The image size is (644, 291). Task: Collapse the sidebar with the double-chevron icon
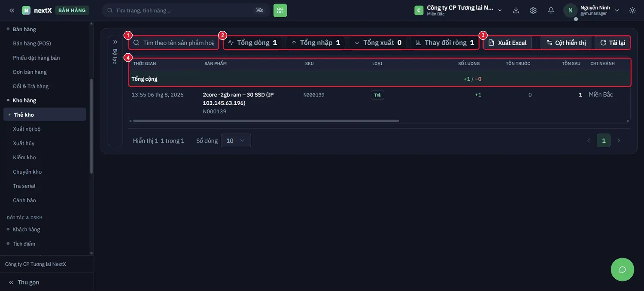click(12, 10)
